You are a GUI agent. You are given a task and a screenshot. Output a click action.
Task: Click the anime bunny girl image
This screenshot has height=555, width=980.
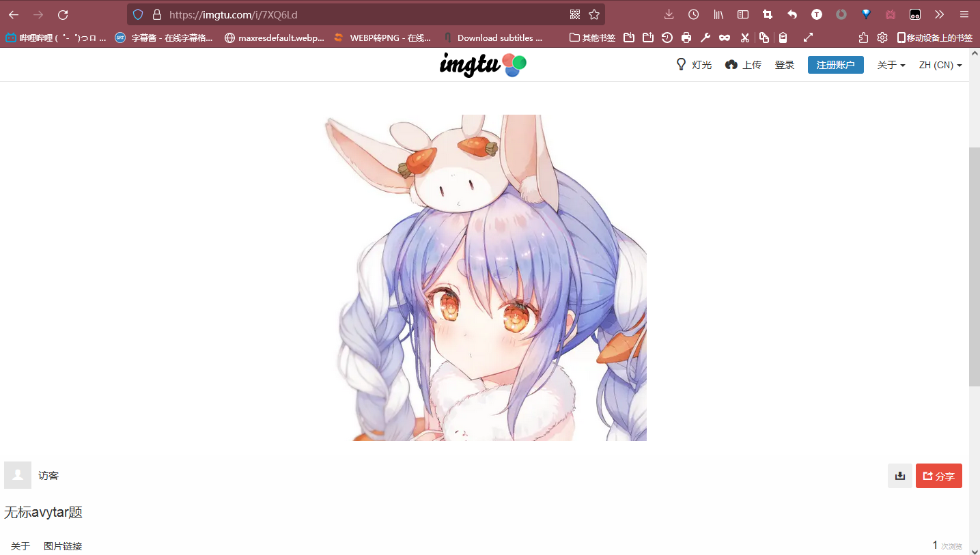point(485,277)
